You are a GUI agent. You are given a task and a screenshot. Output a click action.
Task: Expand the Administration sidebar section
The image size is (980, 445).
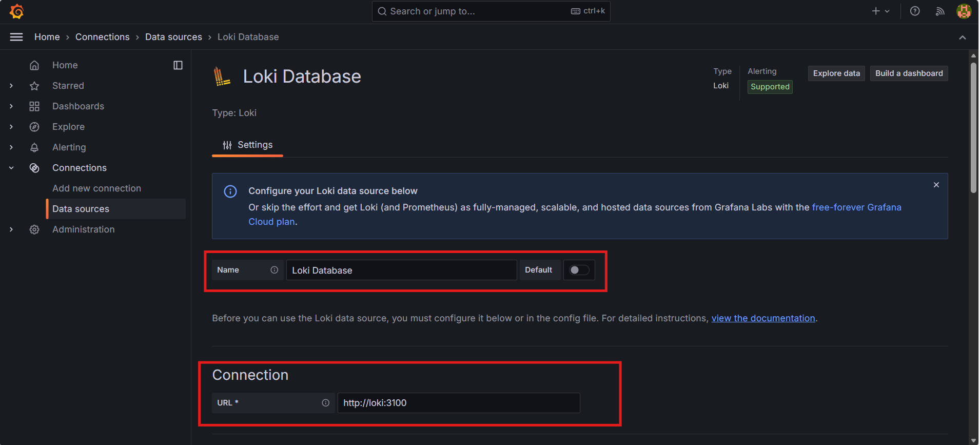pos(11,229)
